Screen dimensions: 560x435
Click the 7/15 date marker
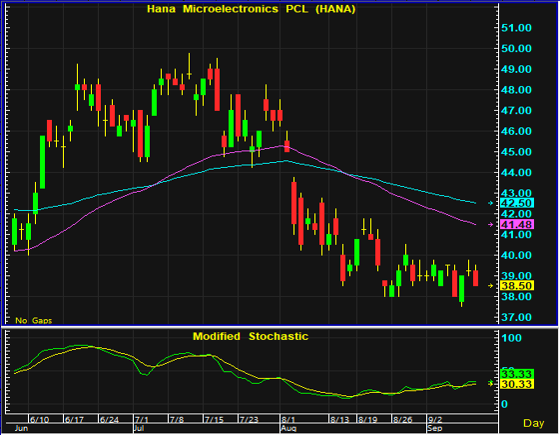tap(214, 420)
